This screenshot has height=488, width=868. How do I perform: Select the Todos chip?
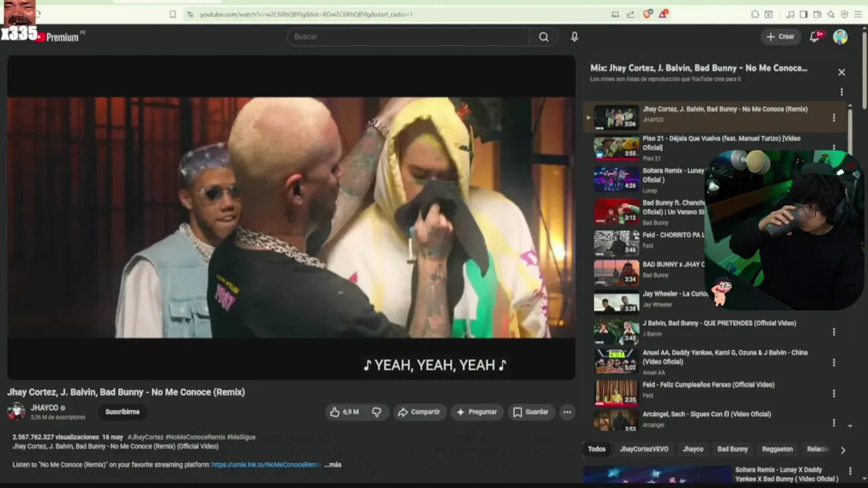pyautogui.click(x=597, y=449)
